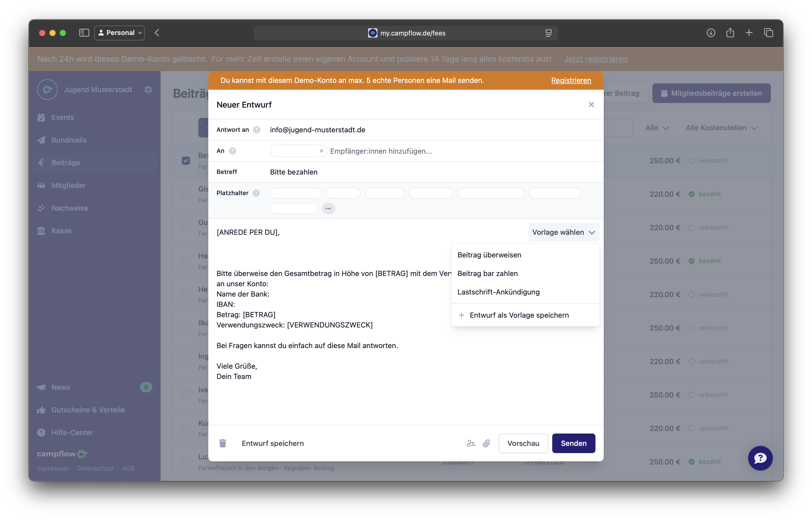Toggle the select-all checkbox in table header

pos(186,127)
